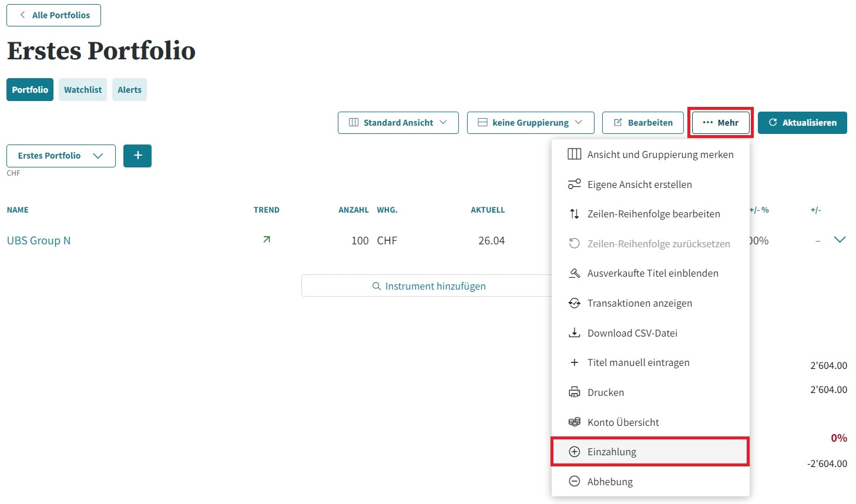This screenshot has width=856, height=504.
Task: Click the gavel icon for Ausverkaufte Titel
Action: [x=574, y=273]
